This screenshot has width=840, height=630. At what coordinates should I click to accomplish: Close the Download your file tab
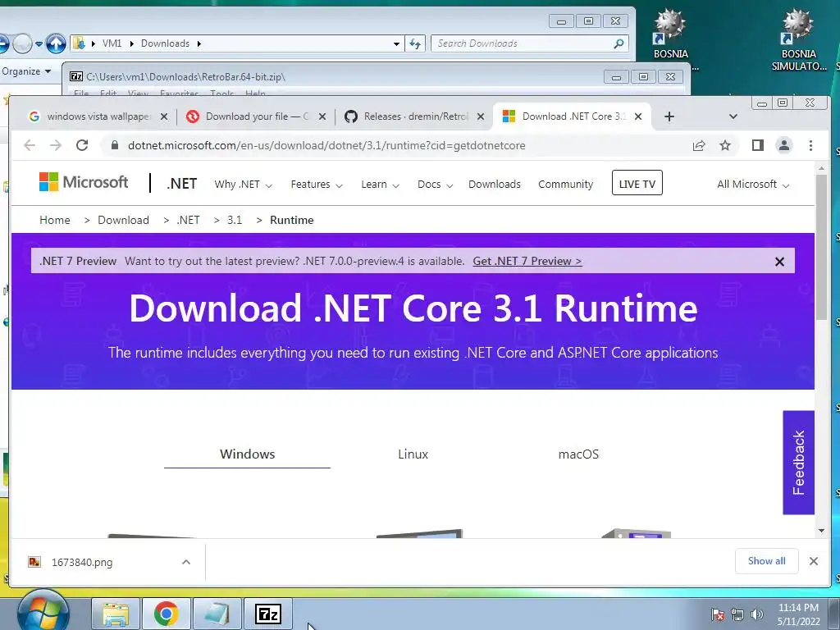tap(322, 116)
